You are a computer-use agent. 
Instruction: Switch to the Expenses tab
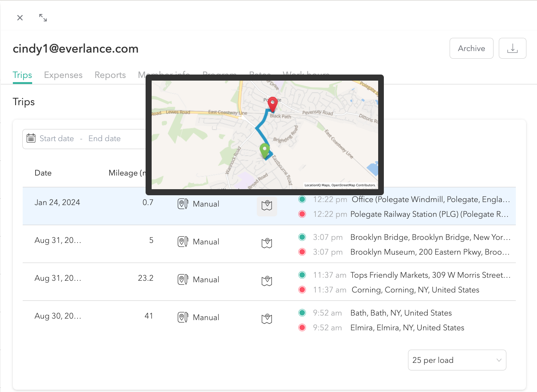(63, 75)
